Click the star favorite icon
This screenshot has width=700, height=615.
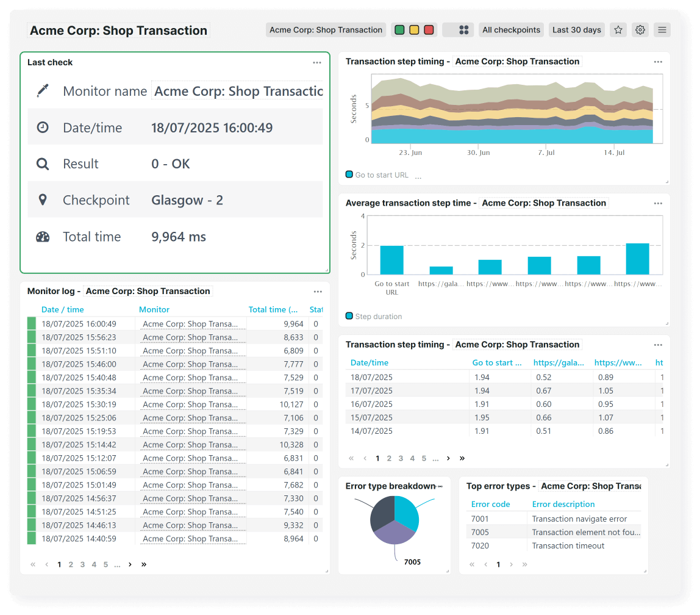(x=618, y=29)
